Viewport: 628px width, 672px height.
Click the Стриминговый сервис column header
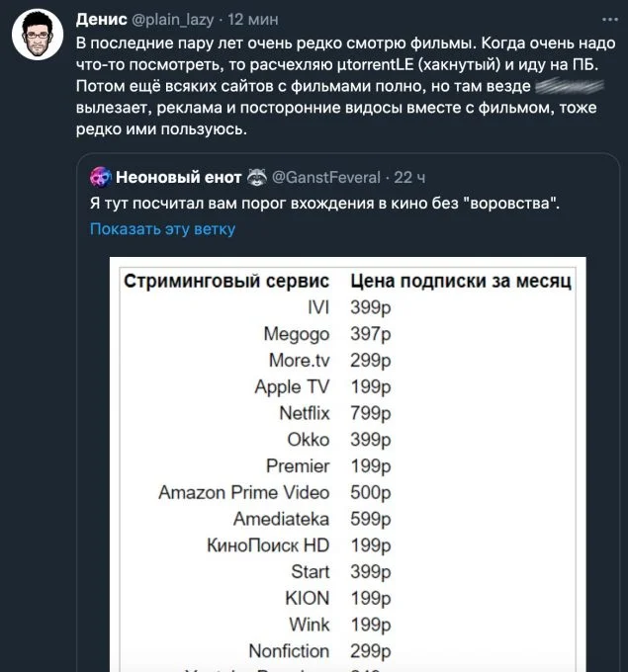tap(226, 281)
